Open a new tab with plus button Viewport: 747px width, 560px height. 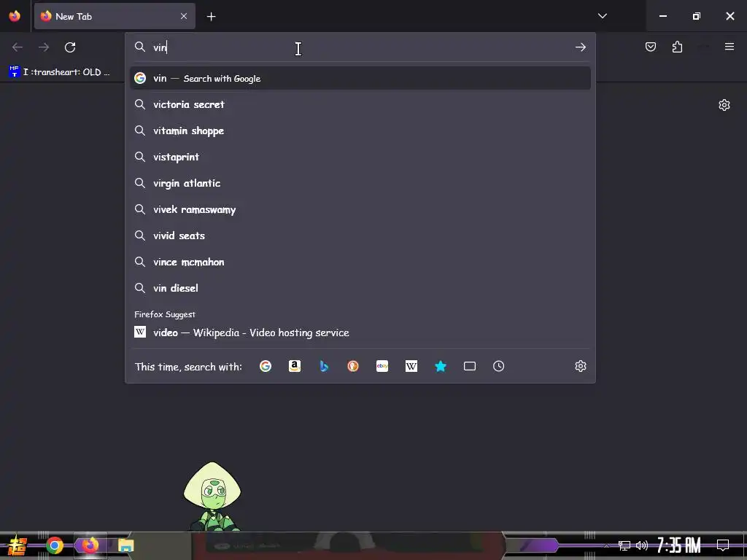click(x=211, y=17)
